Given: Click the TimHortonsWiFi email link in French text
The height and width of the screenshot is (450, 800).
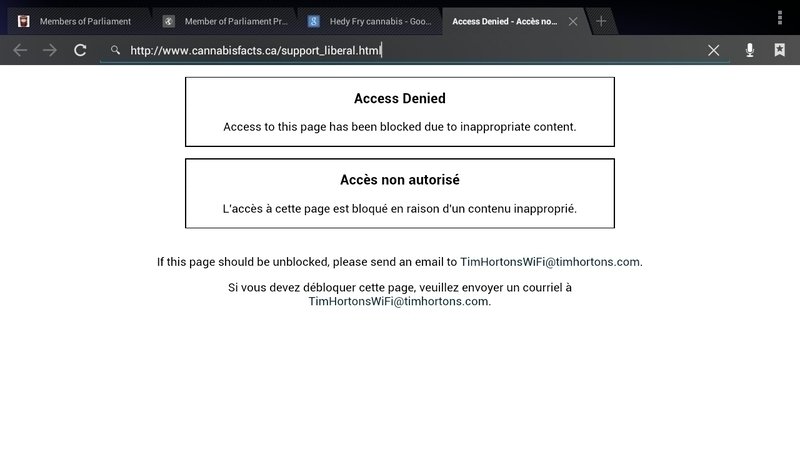Looking at the screenshot, I should (398, 301).
